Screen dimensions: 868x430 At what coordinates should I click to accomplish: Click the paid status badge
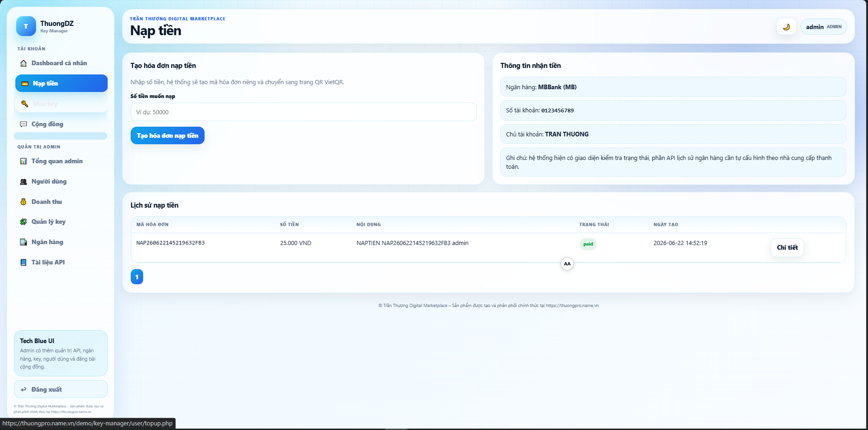pyautogui.click(x=588, y=244)
